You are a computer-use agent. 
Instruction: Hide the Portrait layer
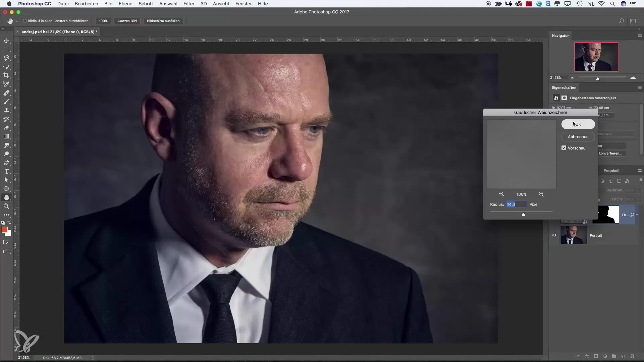click(554, 235)
